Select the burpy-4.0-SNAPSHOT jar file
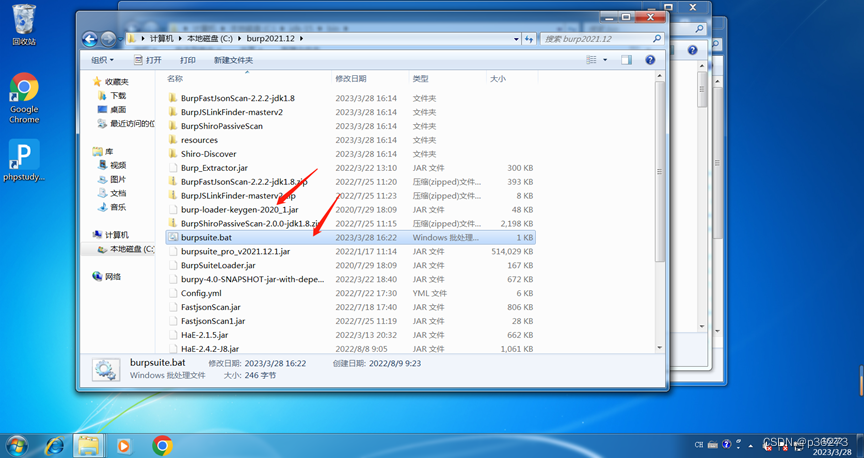 point(252,279)
